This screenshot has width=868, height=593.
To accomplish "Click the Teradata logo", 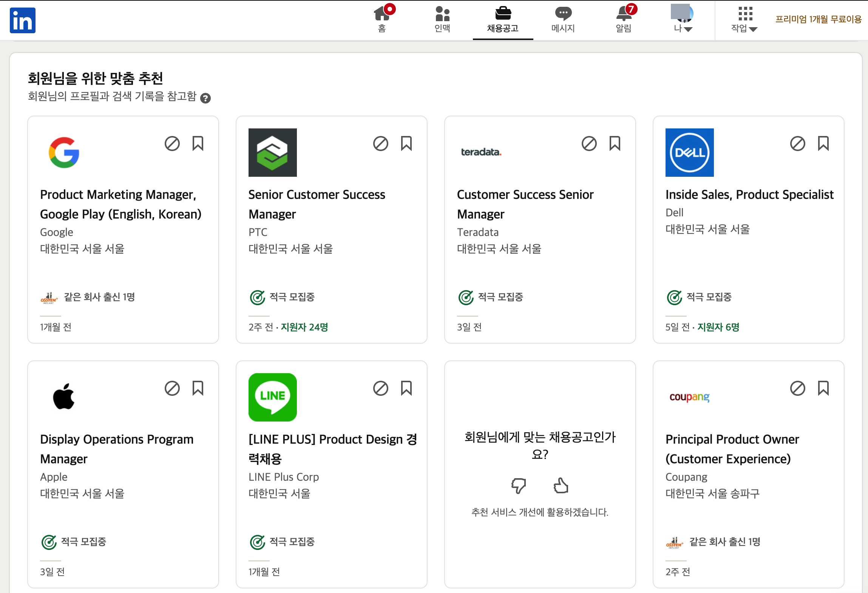I will click(481, 152).
